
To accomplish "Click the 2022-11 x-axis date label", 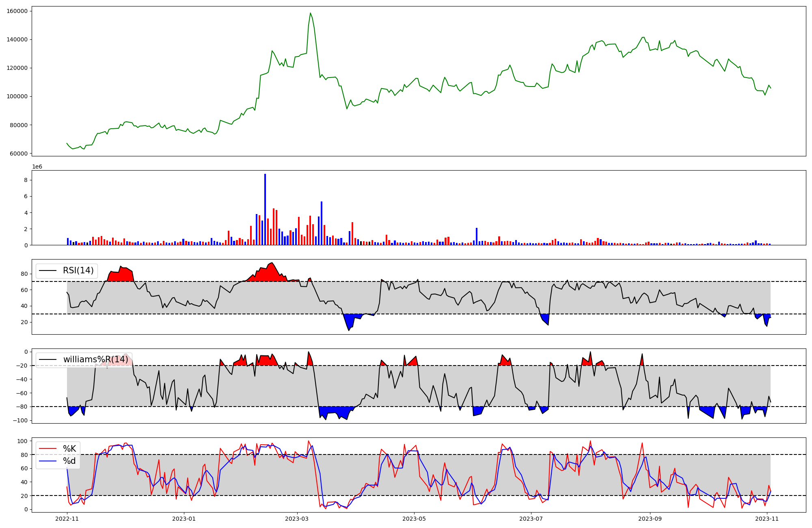I will pyautogui.click(x=67, y=519).
